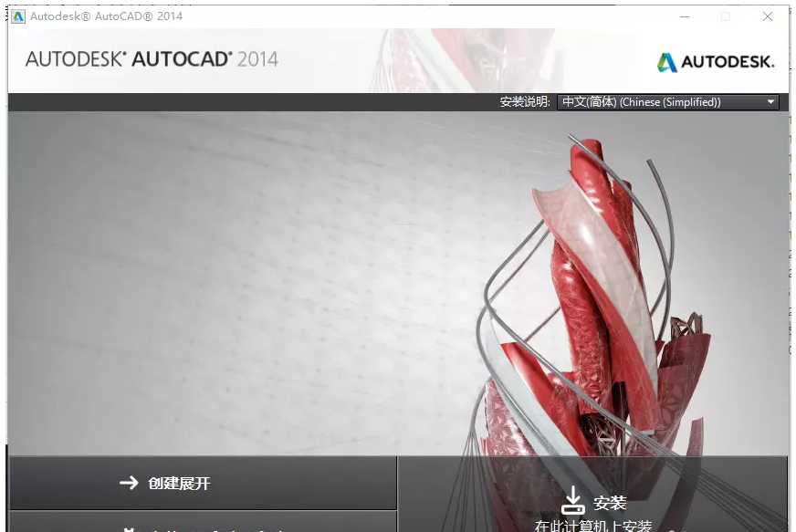Click inside the language selection field

[x=657, y=101]
